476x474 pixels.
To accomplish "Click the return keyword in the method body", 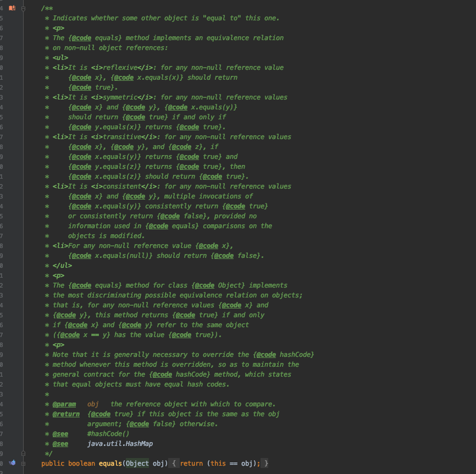I will click(191, 464).
